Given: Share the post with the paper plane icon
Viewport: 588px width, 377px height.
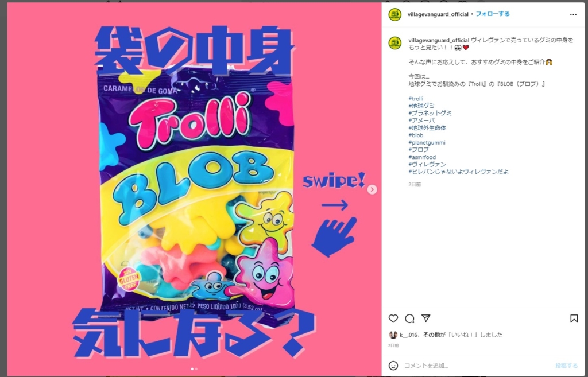Looking at the screenshot, I should 425,318.
